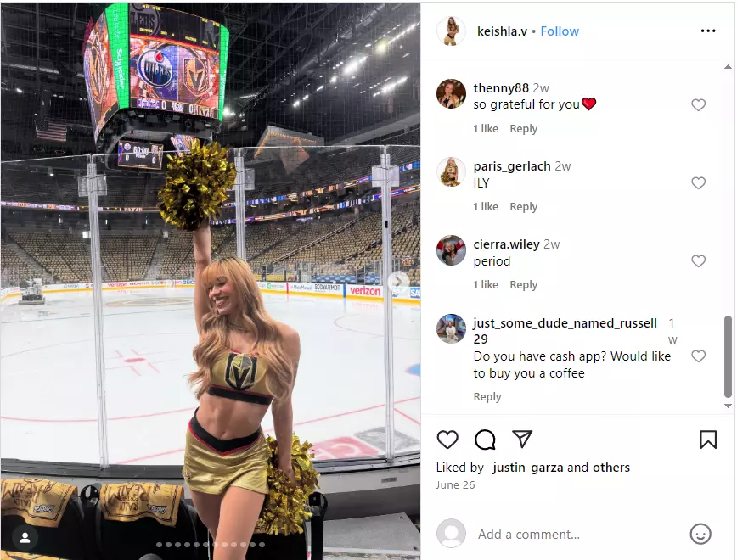The width and height of the screenshot is (737, 560).
Task: Like the post with heart icon
Action: (447, 440)
